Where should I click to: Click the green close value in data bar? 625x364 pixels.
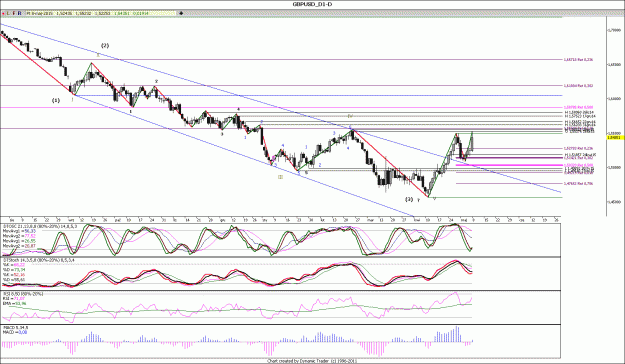click(x=122, y=14)
